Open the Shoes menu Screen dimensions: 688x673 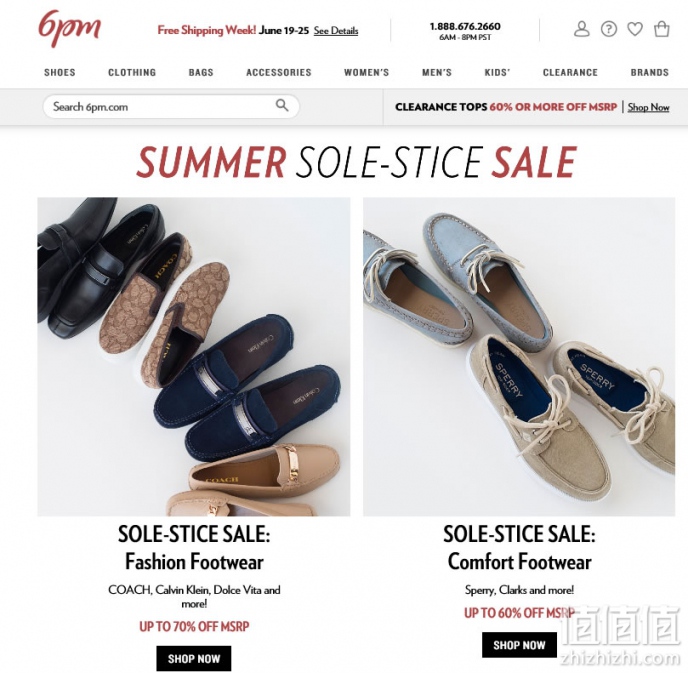coord(60,72)
